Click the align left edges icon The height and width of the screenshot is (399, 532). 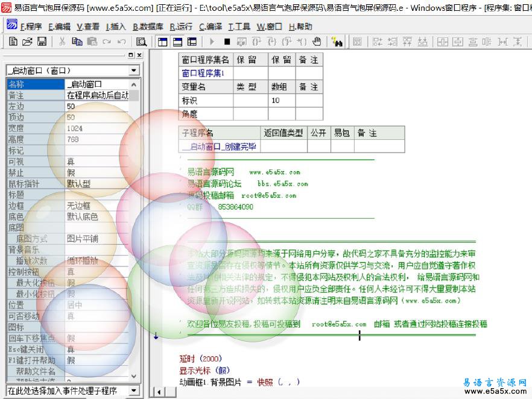pyautogui.click(x=378, y=42)
